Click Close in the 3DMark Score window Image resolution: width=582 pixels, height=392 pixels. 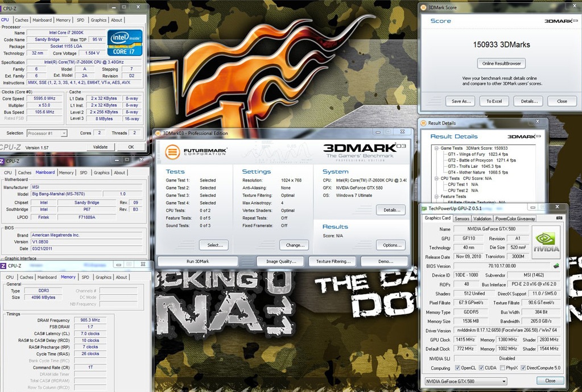pyautogui.click(x=562, y=101)
